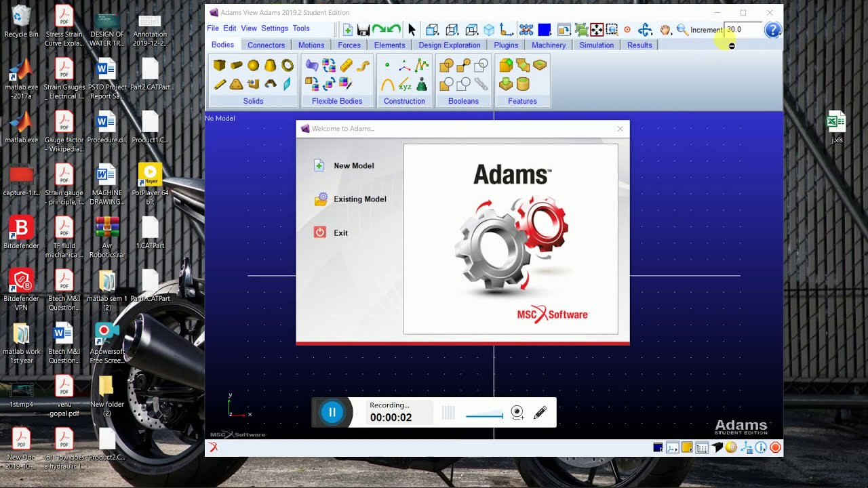This screenshot has width=868, height=488.
Task: Open the File menu
Action: coord(213,28)
